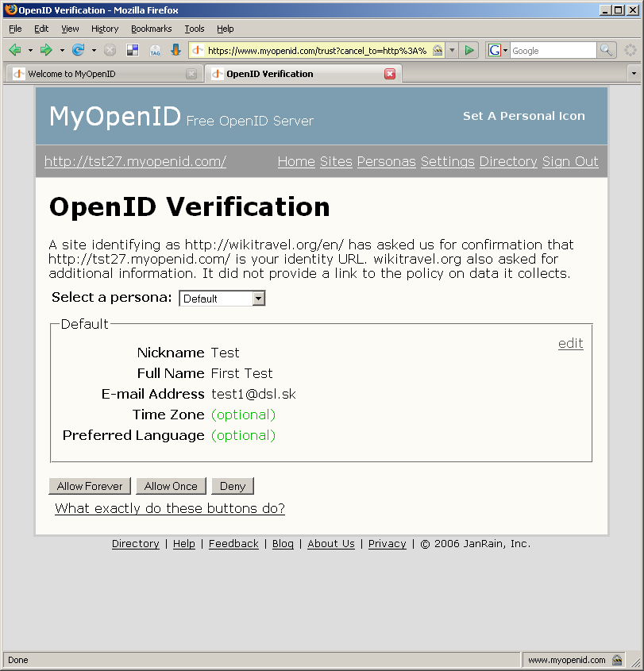The height and width of the screenshot is (671, 644).
Task: Click the Forward arrow toolbar button
Action: [x=46, y=50]
